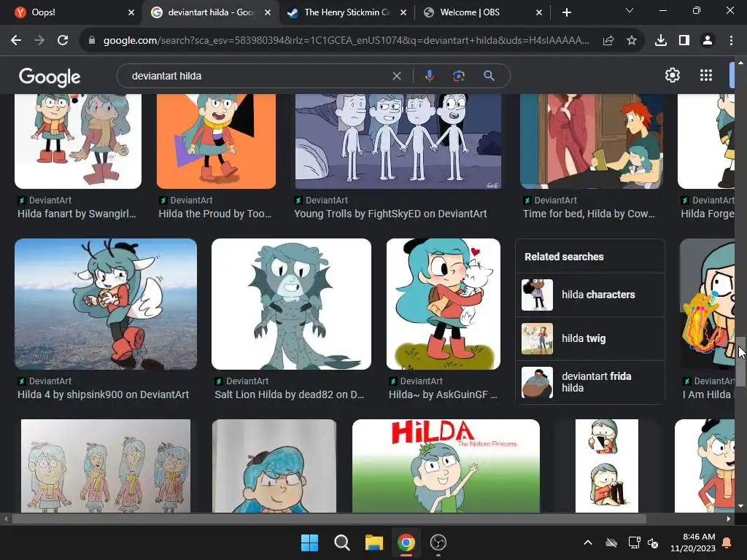Close the Welcome | OBS tab
747x560 pixels.
pyautogui.click(x=539, y=12)
